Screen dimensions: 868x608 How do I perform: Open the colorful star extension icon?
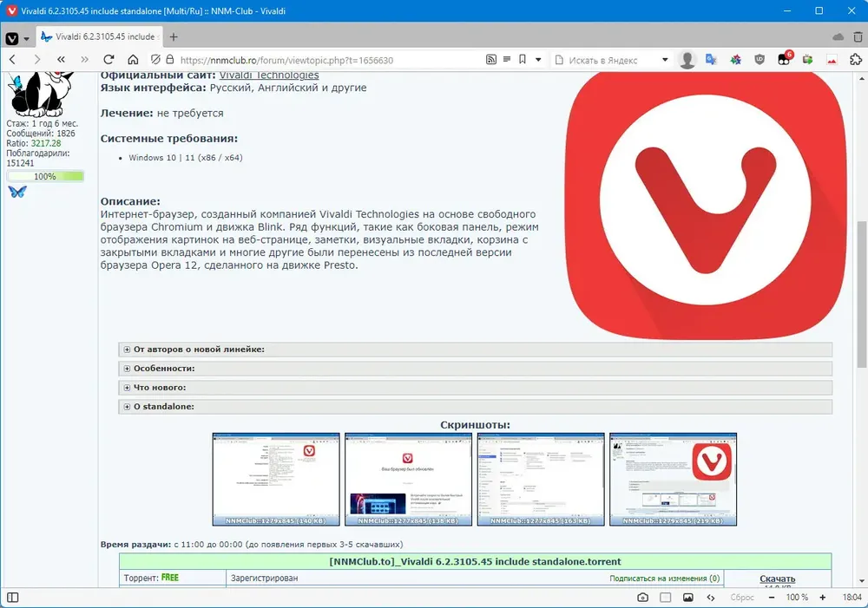(735, 60)
